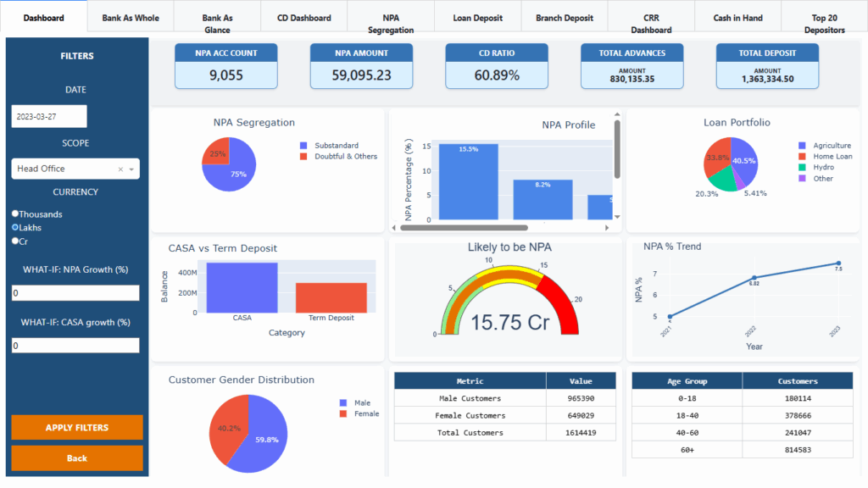The image size is (868, 488).
Task: Click the Female legend marker in Gender Distribution
Action: click(342, 413)
